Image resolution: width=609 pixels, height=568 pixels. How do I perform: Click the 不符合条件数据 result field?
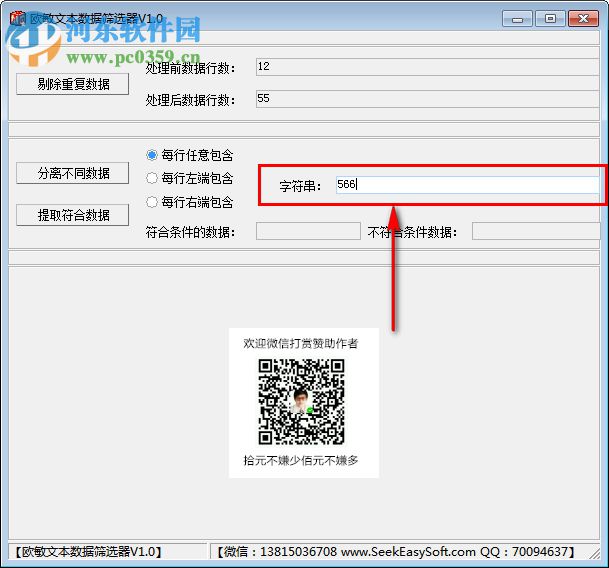(x=536, y=231)
